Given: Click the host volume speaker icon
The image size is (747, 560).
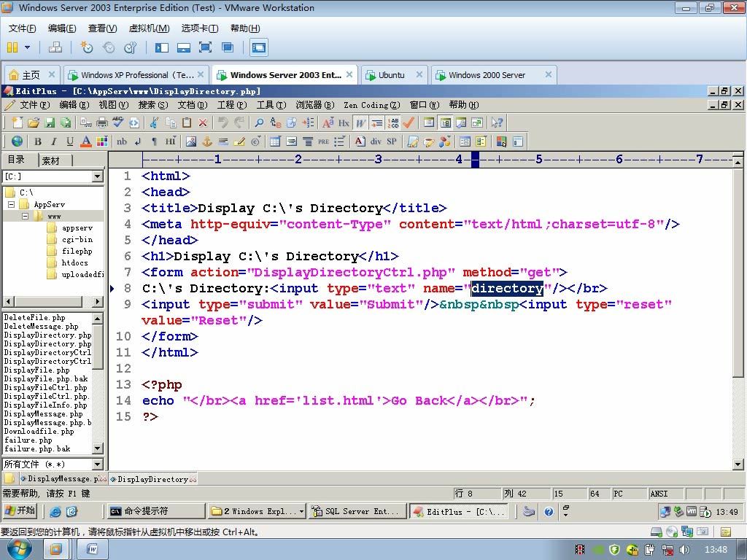Looking at the screenshot, I should 684,550.
